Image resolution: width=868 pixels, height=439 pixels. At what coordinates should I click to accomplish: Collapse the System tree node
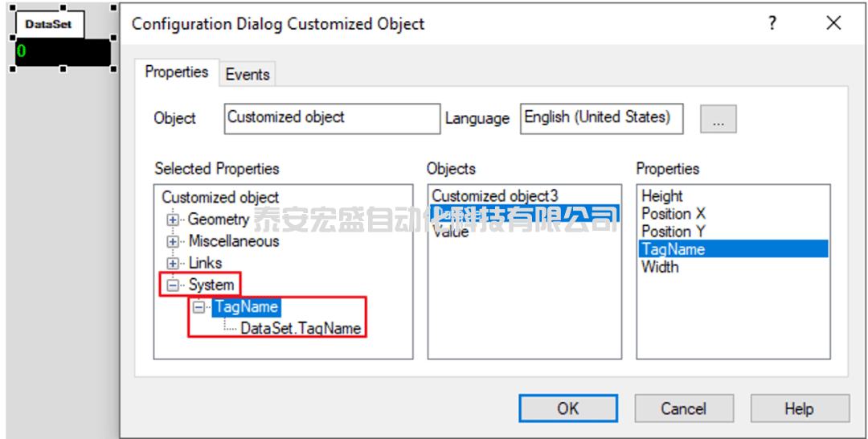172,285
